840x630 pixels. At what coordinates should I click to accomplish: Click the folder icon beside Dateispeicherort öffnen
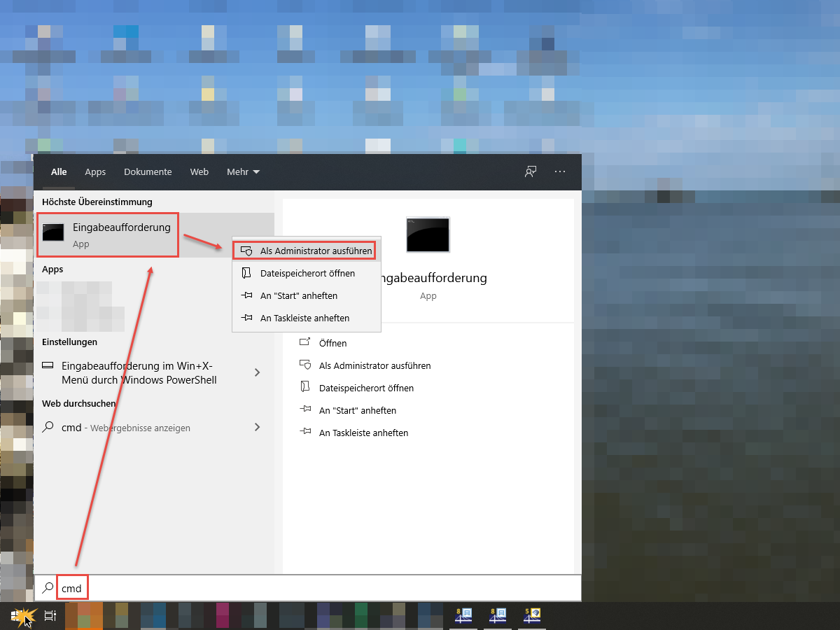(246, 273)
